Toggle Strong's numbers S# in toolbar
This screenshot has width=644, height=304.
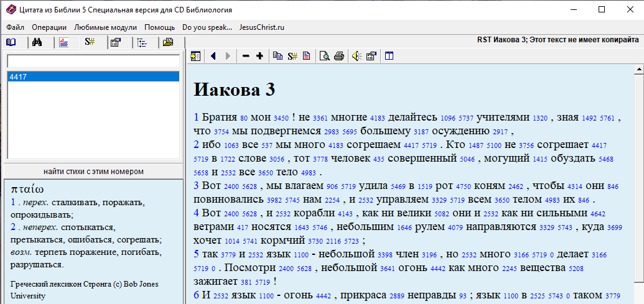(x=292, y=56)
